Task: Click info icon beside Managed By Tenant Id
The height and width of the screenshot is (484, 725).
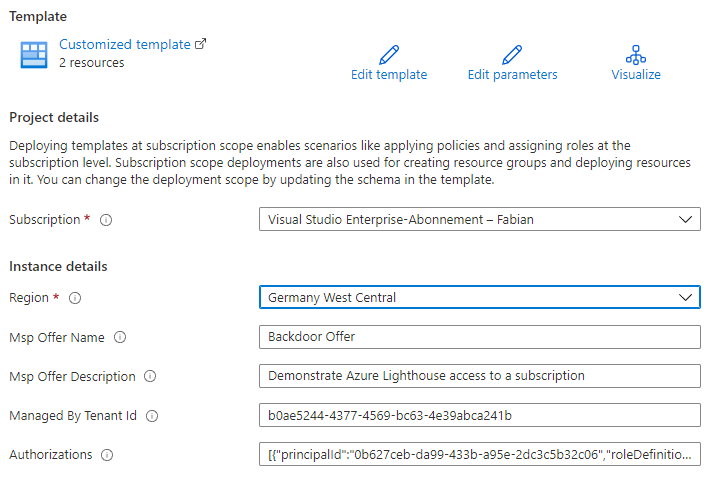Action: coord(152,416)
